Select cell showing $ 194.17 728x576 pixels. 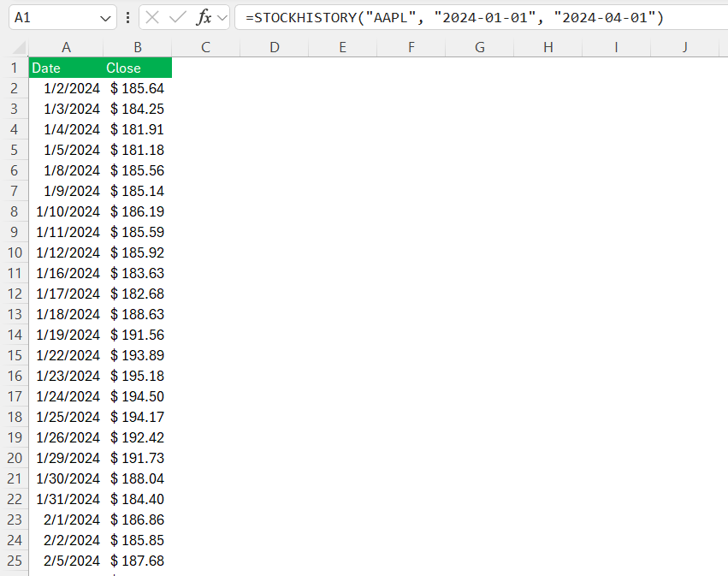pos(138,417)
